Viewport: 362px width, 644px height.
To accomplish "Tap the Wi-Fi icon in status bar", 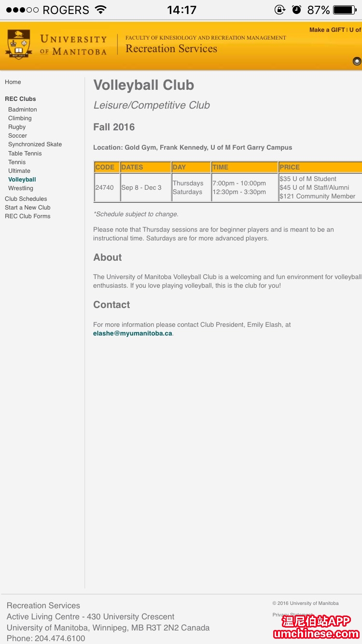I will click(x=100, y=10).
